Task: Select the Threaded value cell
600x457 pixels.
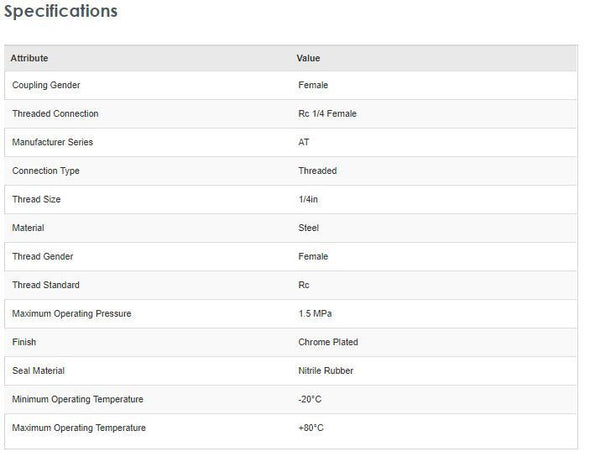Action: (x=317, y=171)
